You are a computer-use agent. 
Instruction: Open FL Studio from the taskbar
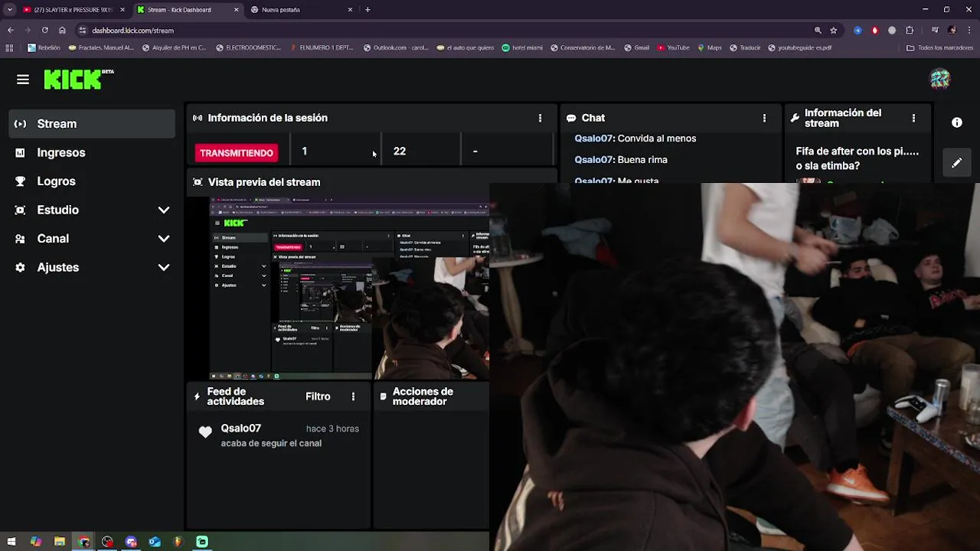tap(178, 542)
